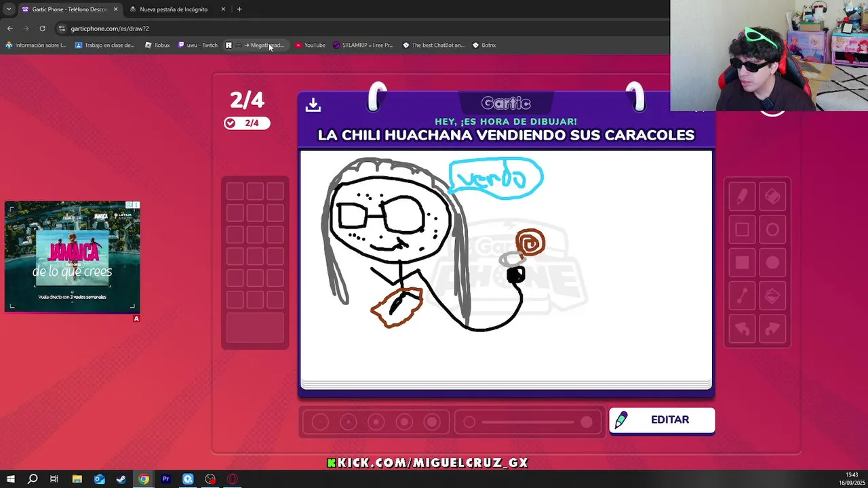Activate the paint bucket fill tool

(772, 296)
